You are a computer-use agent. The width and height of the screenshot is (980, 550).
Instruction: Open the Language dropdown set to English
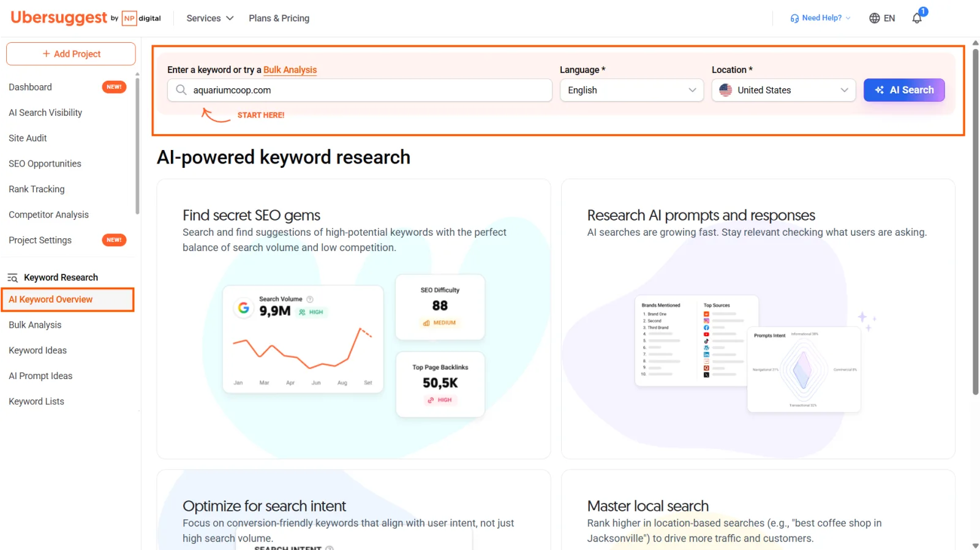coord(631,90)
